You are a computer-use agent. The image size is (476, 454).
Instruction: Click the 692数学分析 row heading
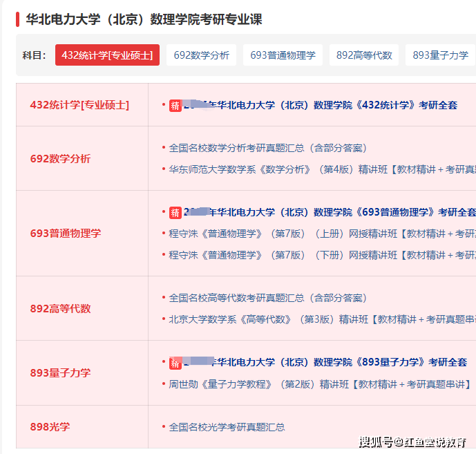tap(60, 158)
